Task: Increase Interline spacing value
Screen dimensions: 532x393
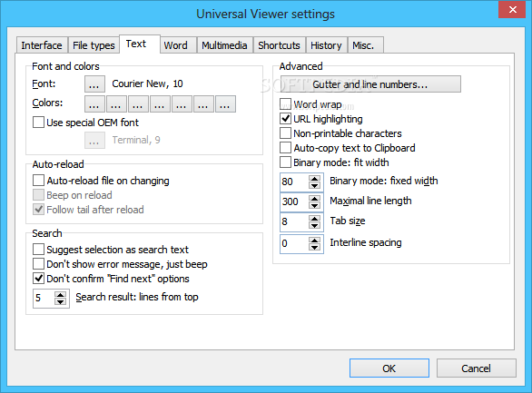Action: tap(314, 241)
